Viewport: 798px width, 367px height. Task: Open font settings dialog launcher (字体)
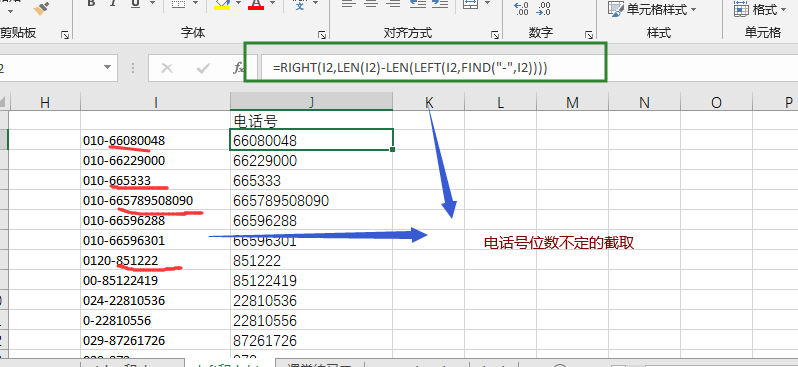[322, 35]
